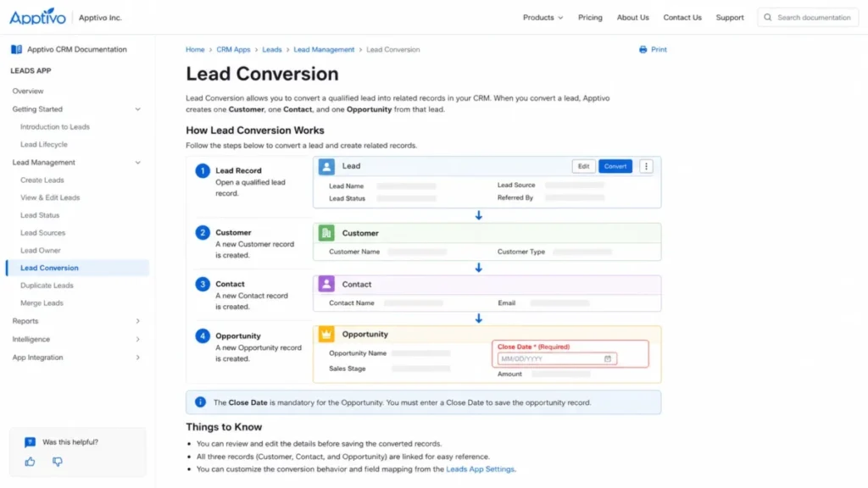The image size is (868, 488).
Task: Collapse the Lead Management section
Action: (138, 162)
